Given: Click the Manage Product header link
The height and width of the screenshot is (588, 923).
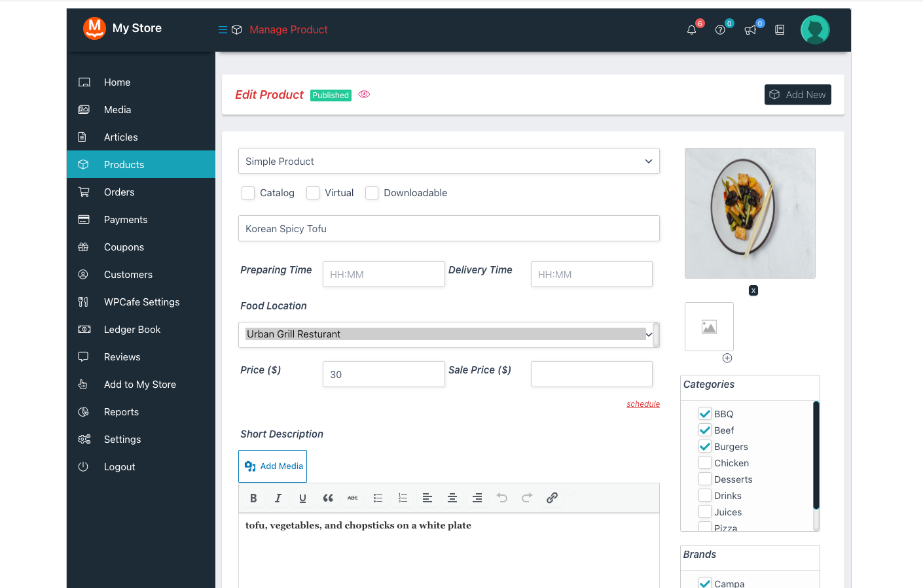Looking at the screenshot, I should tap(289, 29).
